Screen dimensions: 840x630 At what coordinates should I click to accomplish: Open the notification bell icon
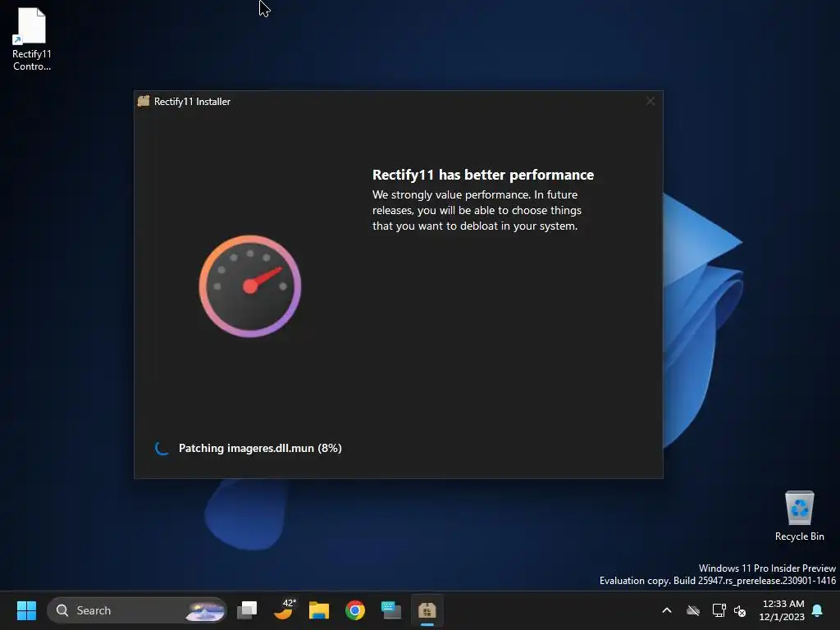point(818,610)
